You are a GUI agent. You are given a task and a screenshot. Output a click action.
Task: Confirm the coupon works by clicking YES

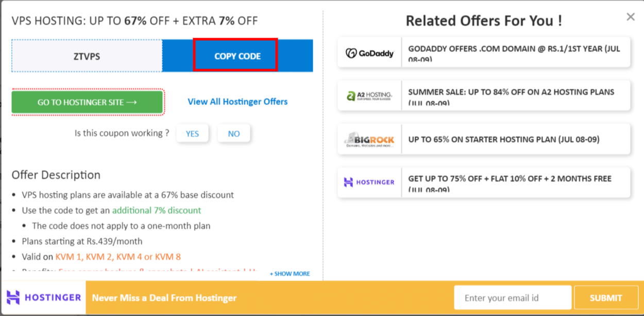click(192, 133)
